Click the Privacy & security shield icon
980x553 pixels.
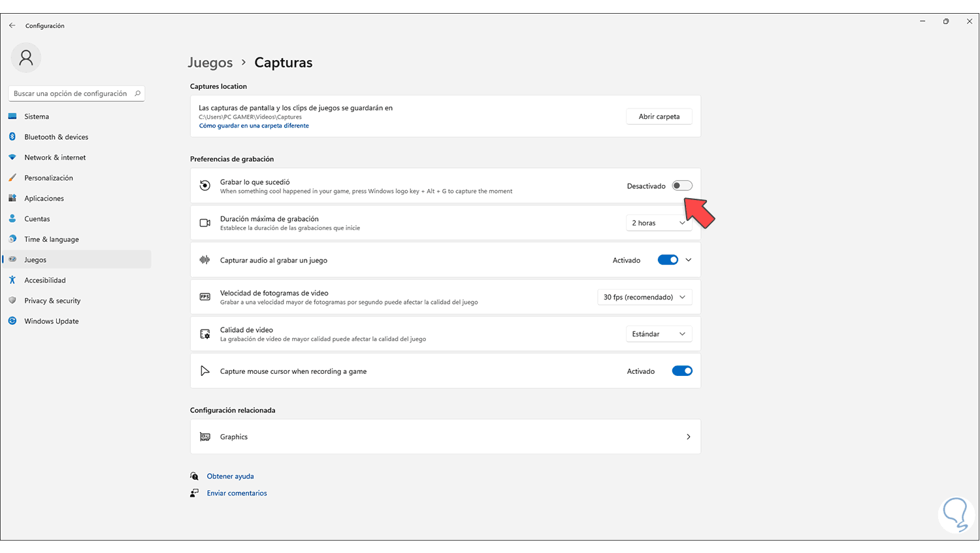[12, 301]
